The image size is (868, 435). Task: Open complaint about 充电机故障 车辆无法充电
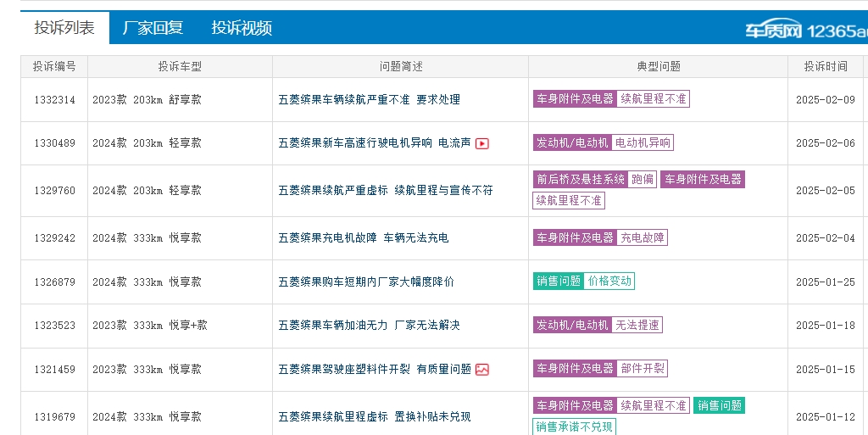coord(363,238)
